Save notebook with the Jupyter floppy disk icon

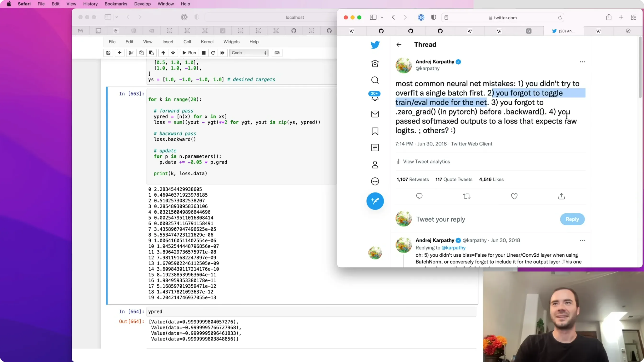tap(108, 53)
